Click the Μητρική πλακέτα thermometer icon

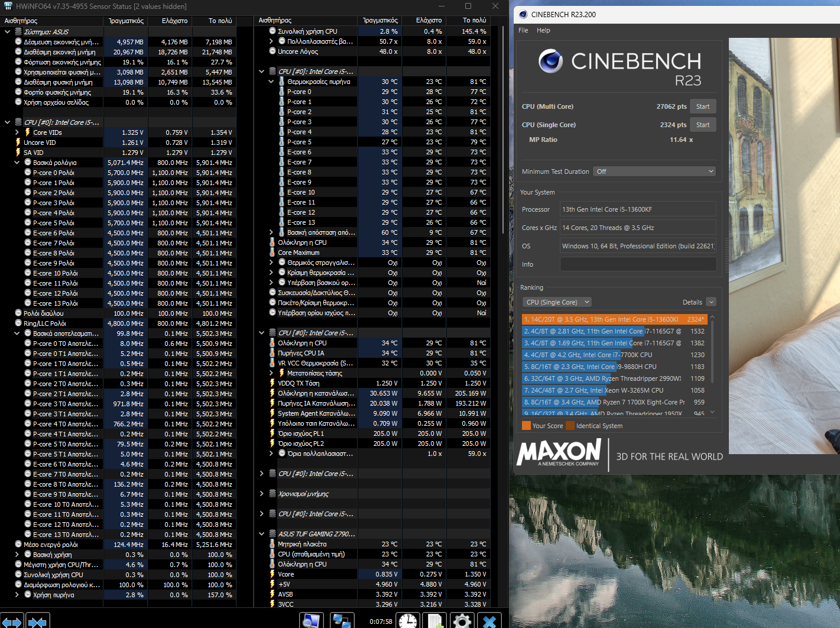tap(272, 544)
